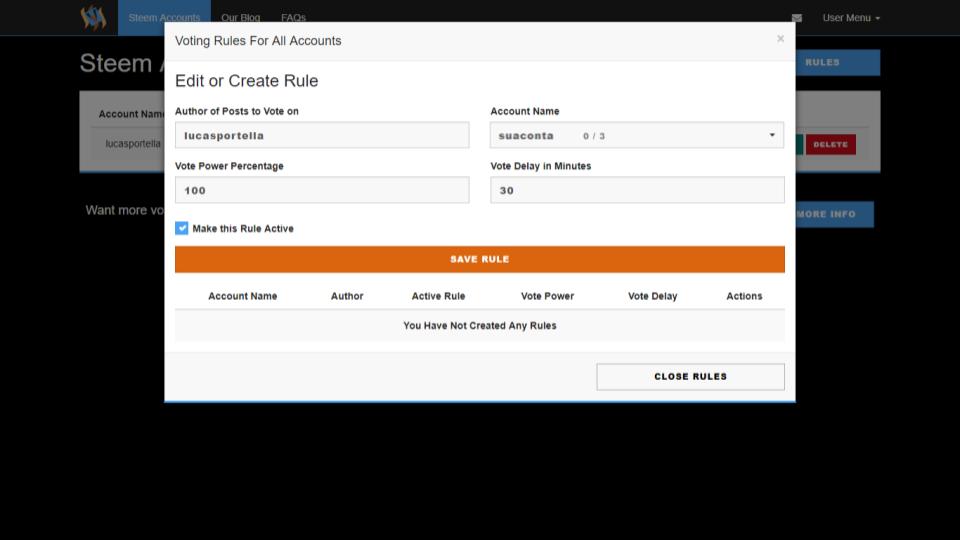
Task: Click the Vote Power column header
Action: (547, 296)
